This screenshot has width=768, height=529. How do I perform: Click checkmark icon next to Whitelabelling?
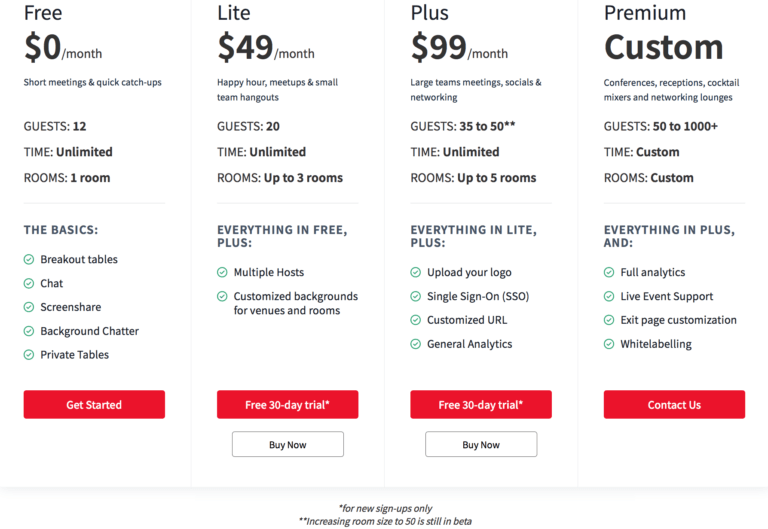tap(609, 344)
